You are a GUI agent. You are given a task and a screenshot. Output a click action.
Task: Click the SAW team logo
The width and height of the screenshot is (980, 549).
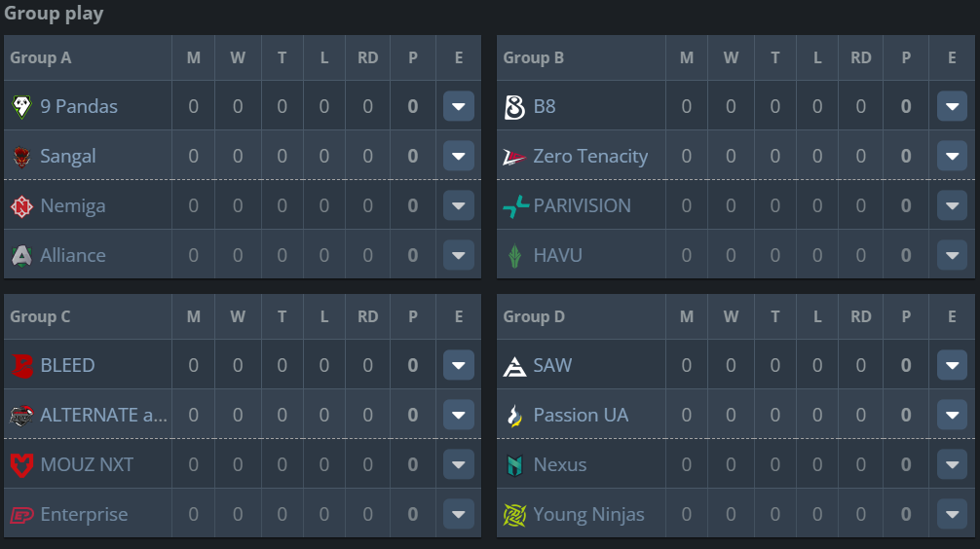tap(514, 365)
